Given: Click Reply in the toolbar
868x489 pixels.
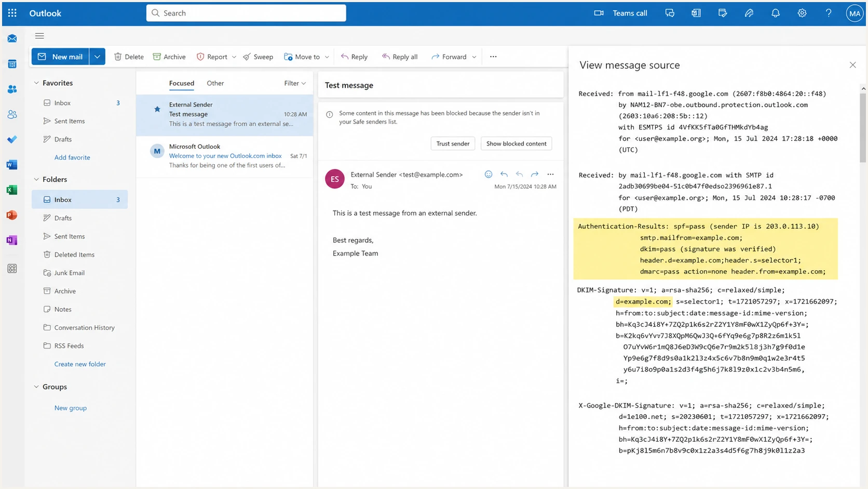Looking at the screenshot, I should click(x=354, y=57).
